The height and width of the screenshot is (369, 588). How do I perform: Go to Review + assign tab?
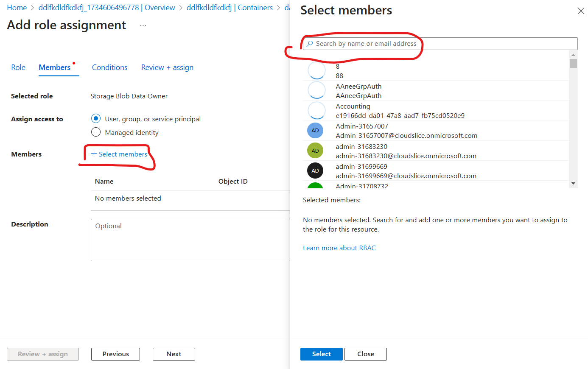point(167,67)
